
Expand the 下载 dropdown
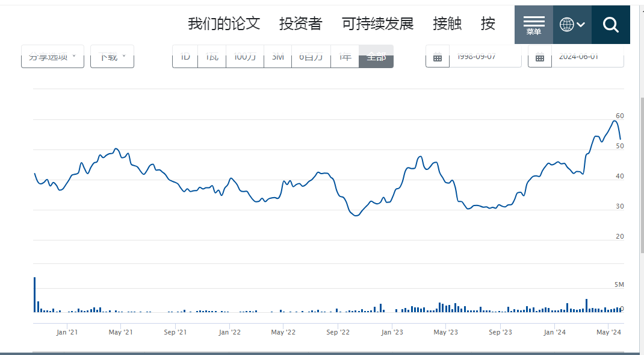tap(112, 57)
